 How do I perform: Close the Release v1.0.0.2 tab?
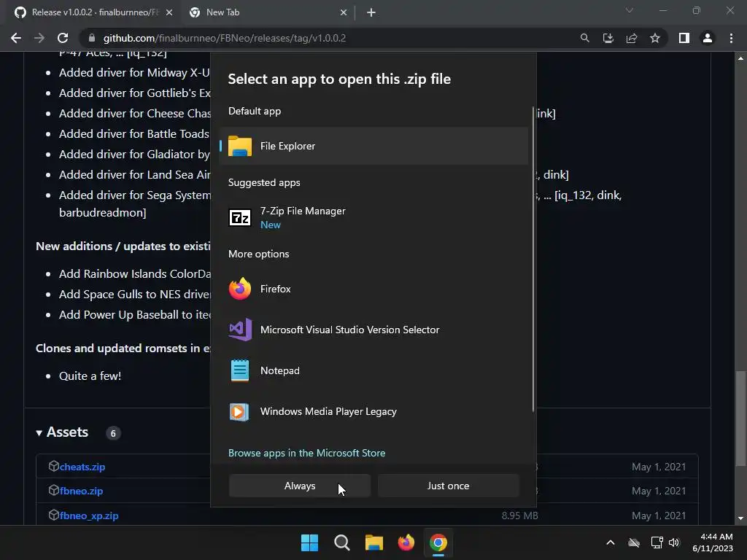coord(169,12)
